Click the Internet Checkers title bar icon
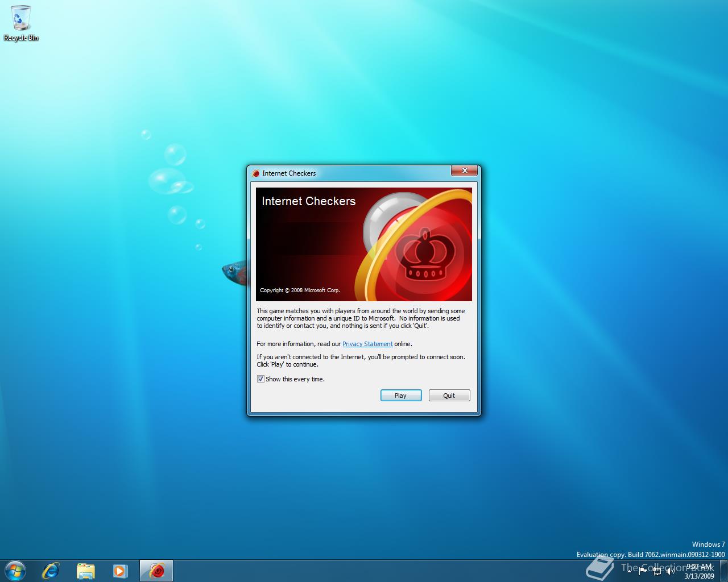The height and width of the screenshot is (582, 728). 257,173
